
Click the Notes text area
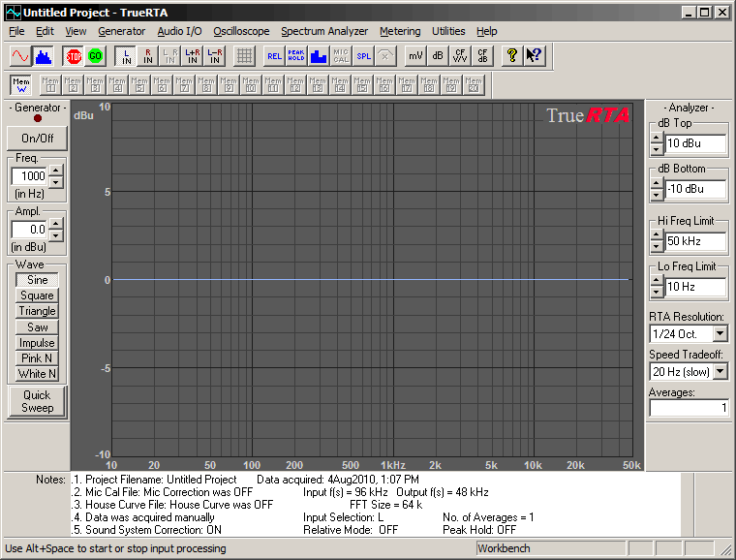point(375,505)
